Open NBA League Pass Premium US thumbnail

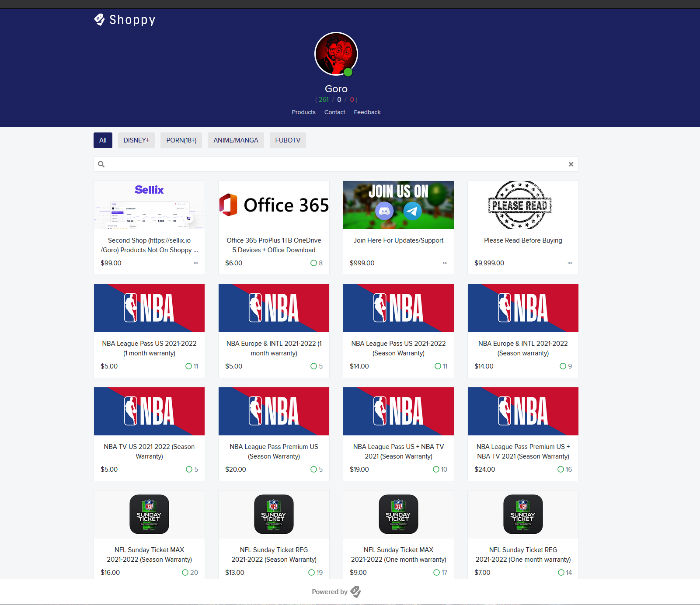pos(274,411)
